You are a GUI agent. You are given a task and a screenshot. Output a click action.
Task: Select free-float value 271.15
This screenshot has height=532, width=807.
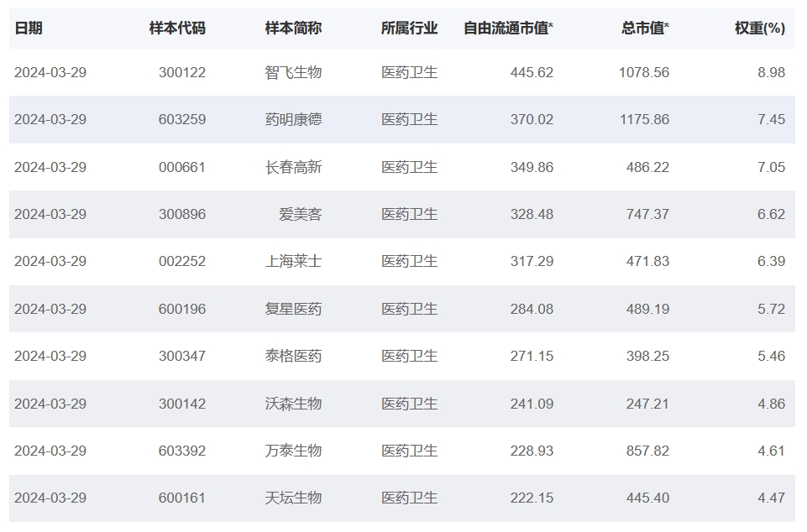point(532,356)
